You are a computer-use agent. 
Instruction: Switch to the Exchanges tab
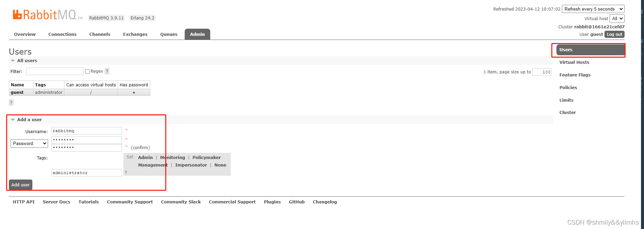click(135, 34)
